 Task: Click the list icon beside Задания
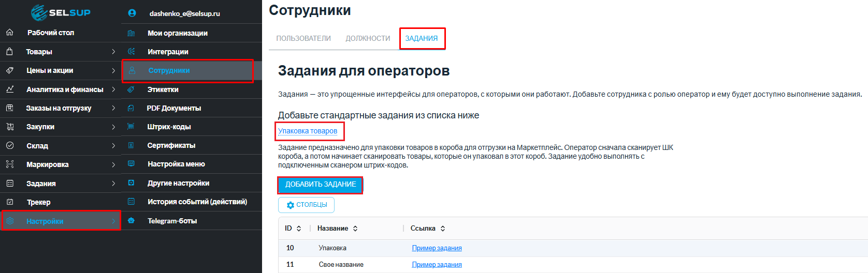click(x=10, y=184)
